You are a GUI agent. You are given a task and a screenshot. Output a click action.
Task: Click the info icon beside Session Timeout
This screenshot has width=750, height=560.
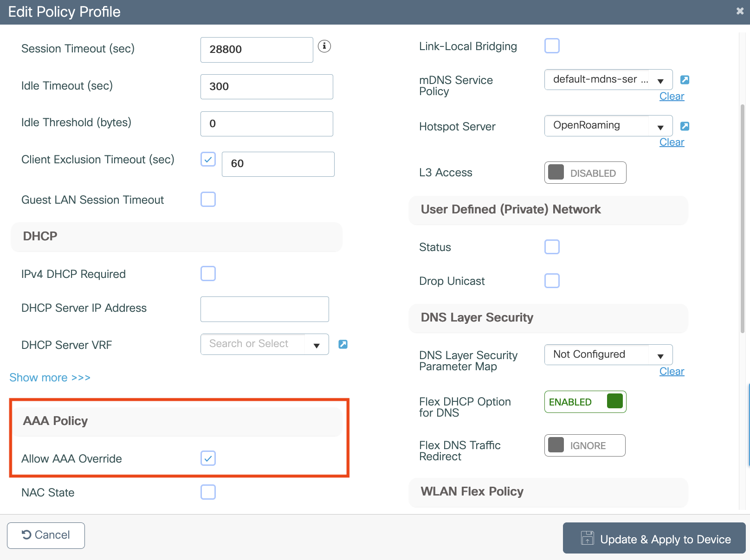tap(325, 46)
